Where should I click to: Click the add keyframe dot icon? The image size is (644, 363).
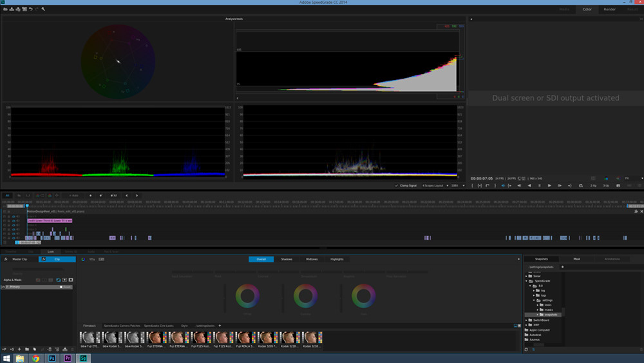90,195
